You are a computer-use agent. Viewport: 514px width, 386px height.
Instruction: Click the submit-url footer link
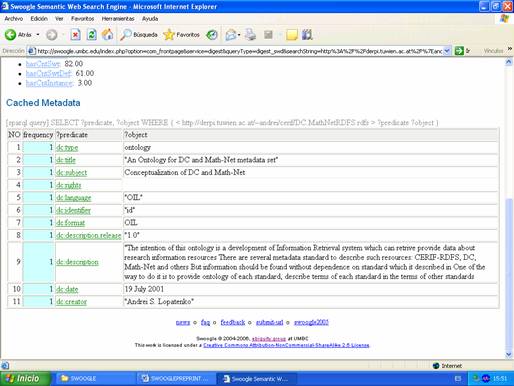(269, 322)
